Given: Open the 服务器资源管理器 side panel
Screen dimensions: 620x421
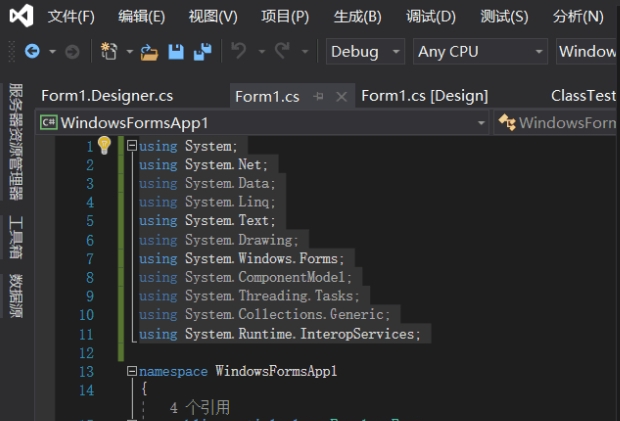Looking at the screenshot, I should [x=16, y=142].
